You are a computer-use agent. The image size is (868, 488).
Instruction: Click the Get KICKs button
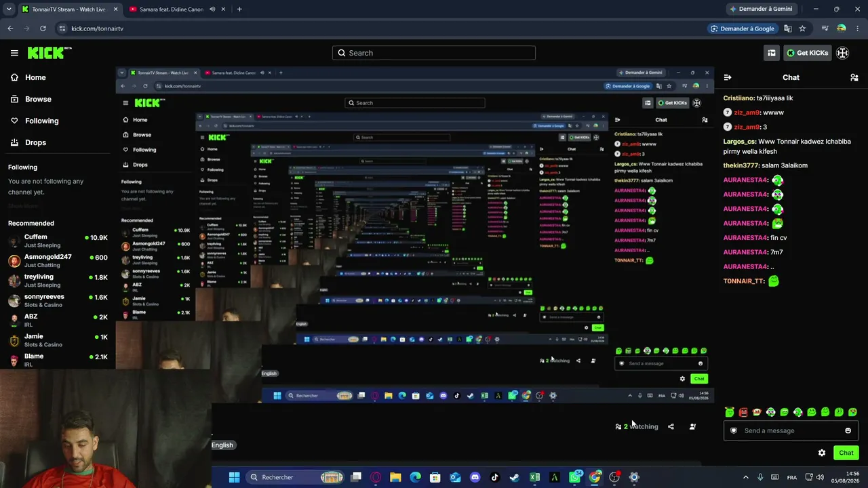807,53
